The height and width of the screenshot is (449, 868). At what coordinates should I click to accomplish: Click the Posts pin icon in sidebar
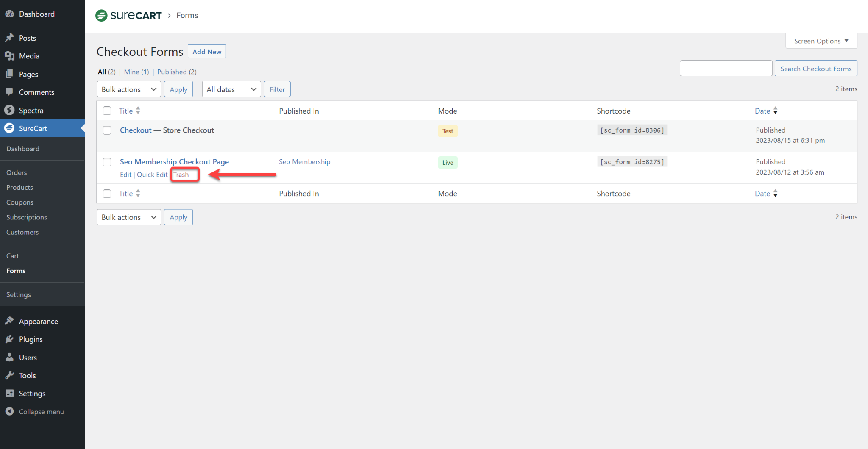pyautogui.click(x=9, y=38)
